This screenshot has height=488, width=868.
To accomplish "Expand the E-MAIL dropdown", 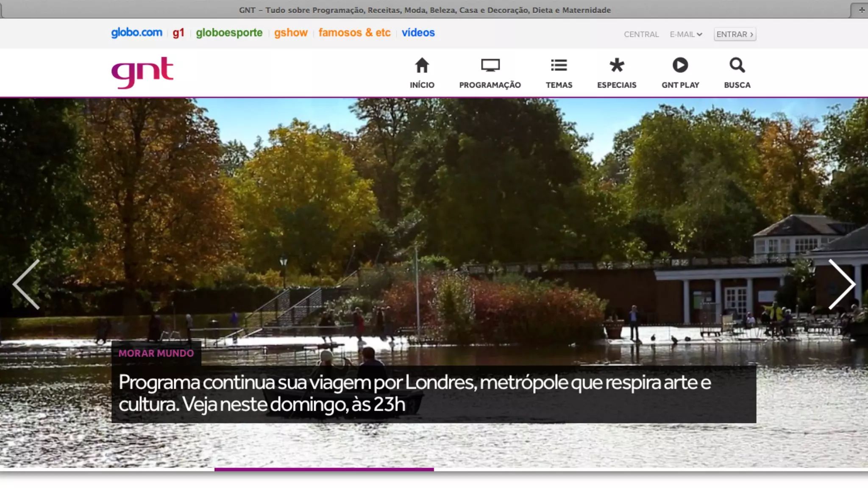I will (x=686, y=34).
